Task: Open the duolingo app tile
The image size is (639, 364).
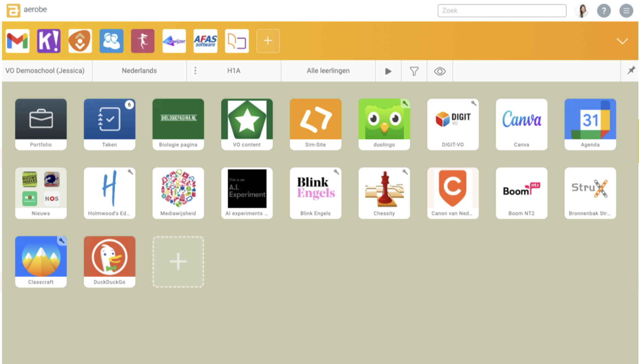Action: point(384,124)
